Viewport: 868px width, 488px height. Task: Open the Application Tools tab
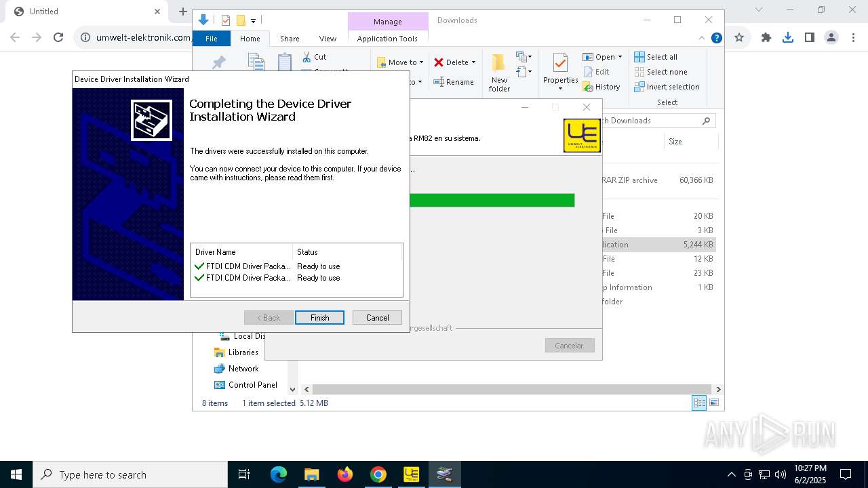click(387, 39)
